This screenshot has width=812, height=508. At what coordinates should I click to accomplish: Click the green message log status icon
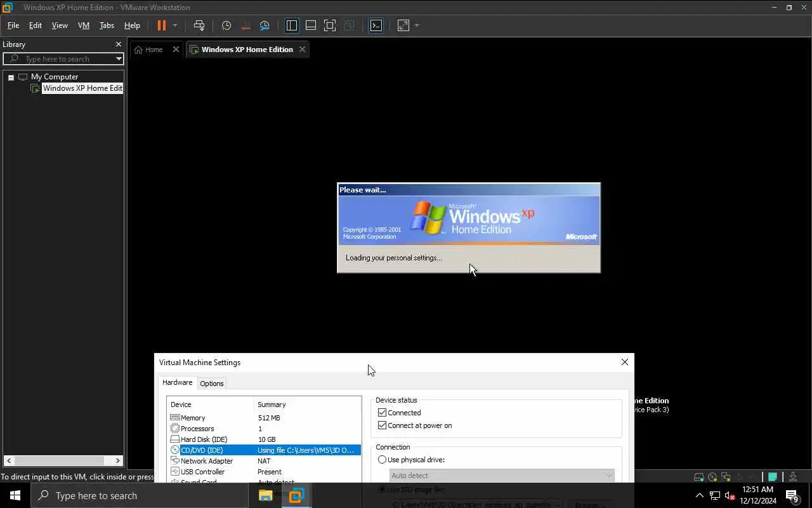[x=773, y=477]
